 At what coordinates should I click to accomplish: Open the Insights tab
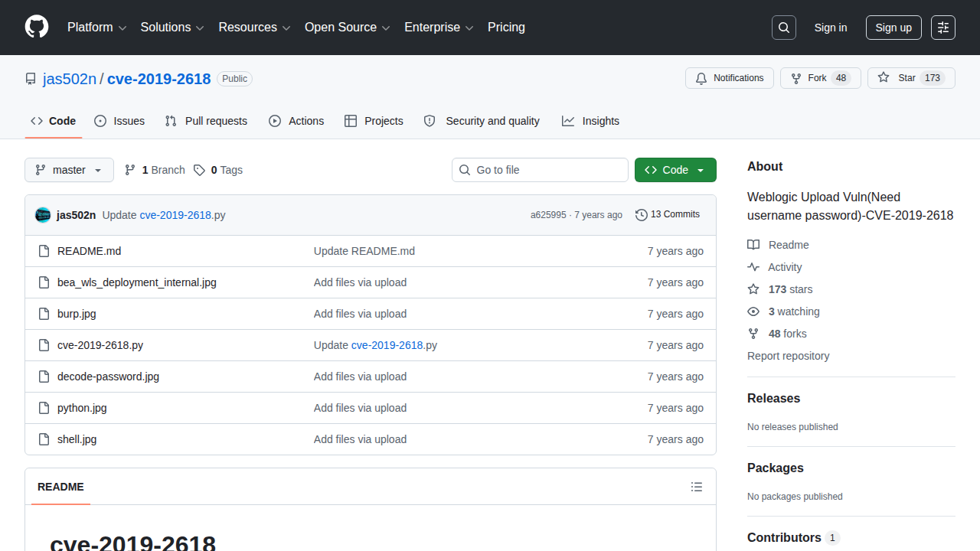tap(590, 121)
